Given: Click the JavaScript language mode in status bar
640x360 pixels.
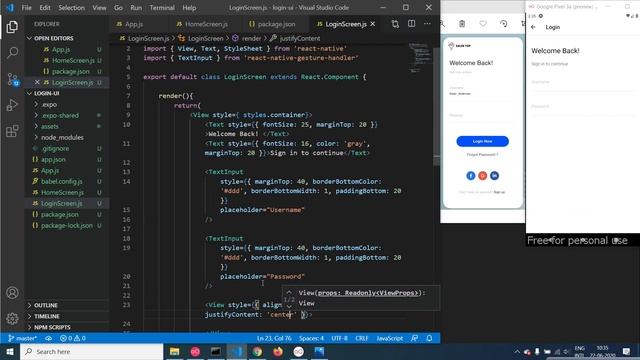Looking at the screenshot, I should 389,338.
